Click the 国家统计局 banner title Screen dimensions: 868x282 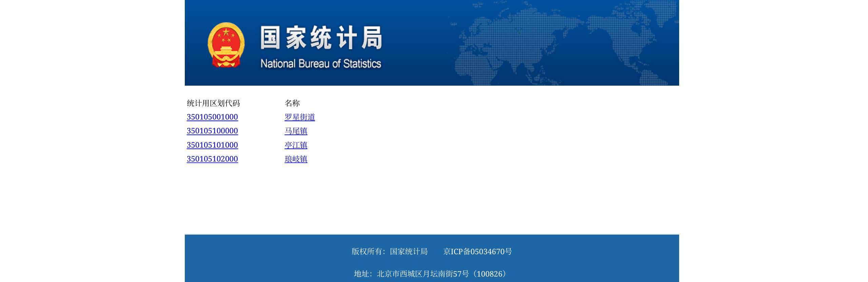[321, 38]
